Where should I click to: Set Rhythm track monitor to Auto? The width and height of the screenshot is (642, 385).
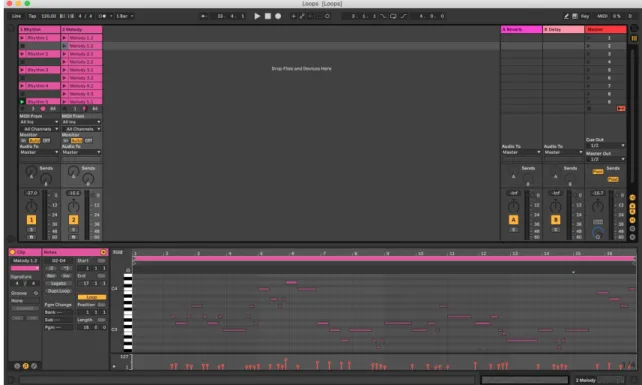tap(35, 140)
